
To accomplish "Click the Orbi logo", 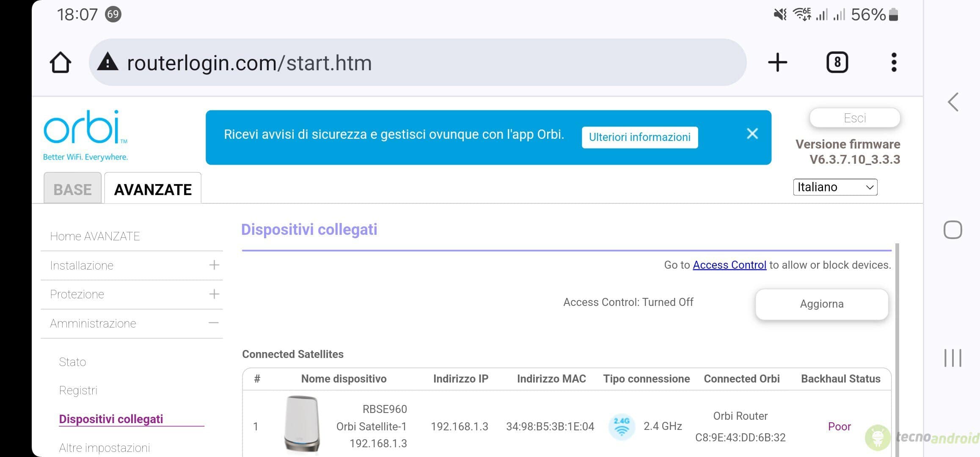I will [x=85, y=135].
